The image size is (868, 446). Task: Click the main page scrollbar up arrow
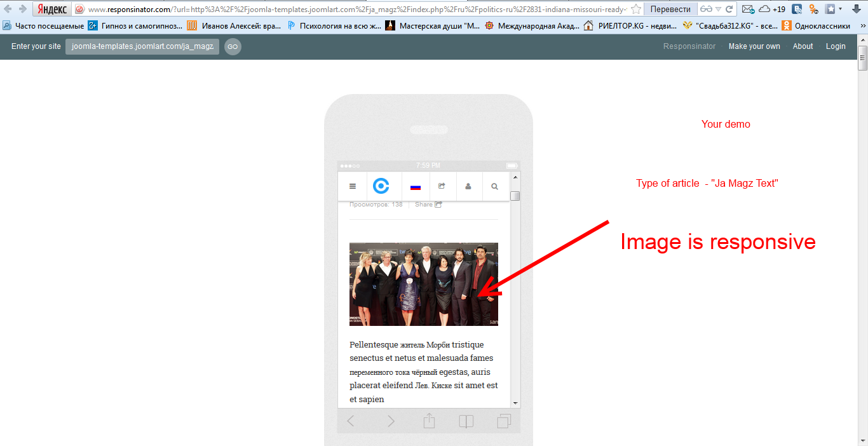862,40
